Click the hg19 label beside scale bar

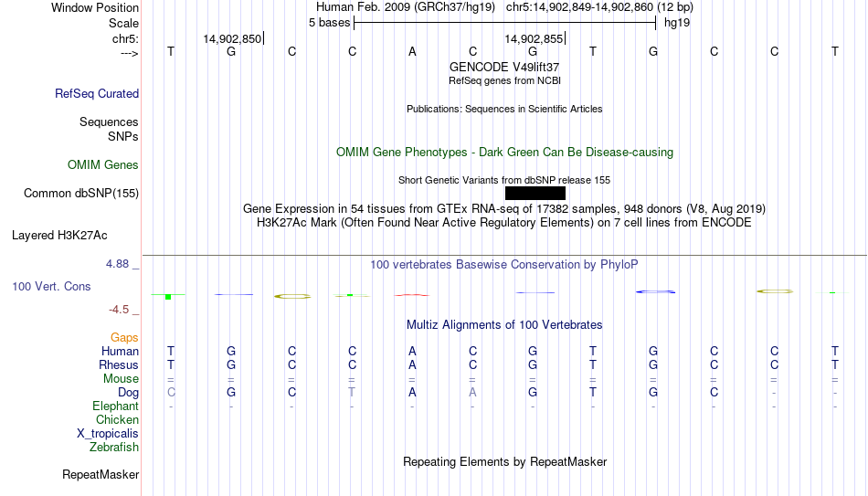coord(677,23)
